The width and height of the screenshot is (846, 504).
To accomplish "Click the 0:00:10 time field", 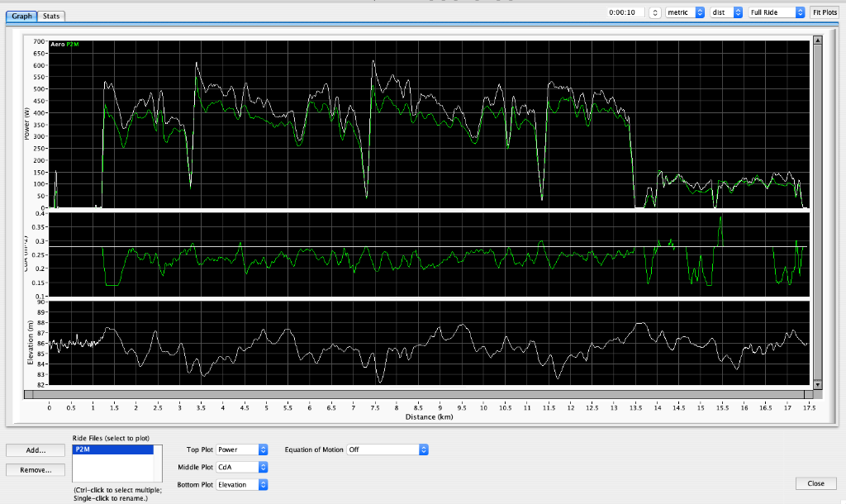I will (625, 12).
